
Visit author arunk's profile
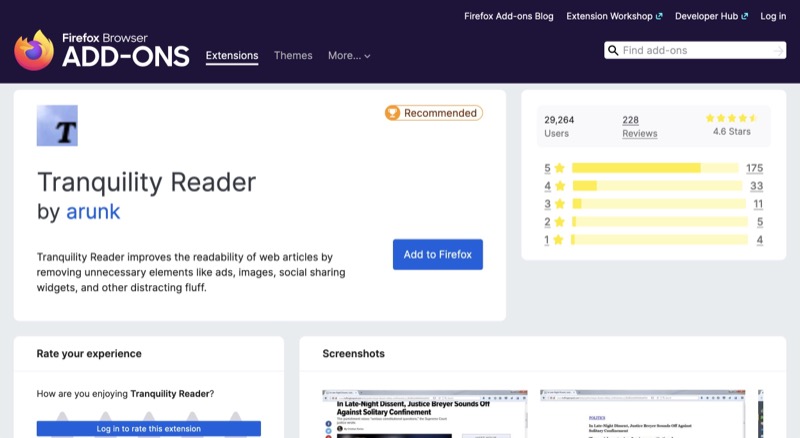(x=93, y=212)
